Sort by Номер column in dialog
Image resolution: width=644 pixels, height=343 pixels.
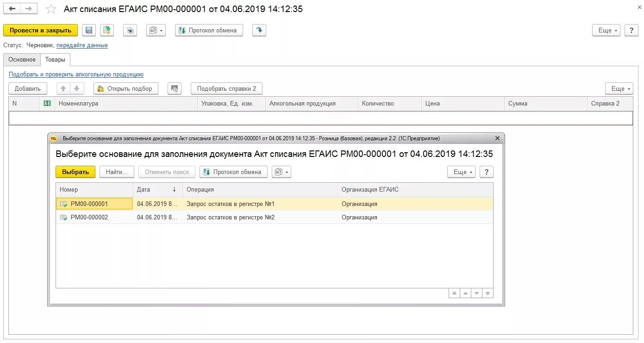(x=94, y=190)
